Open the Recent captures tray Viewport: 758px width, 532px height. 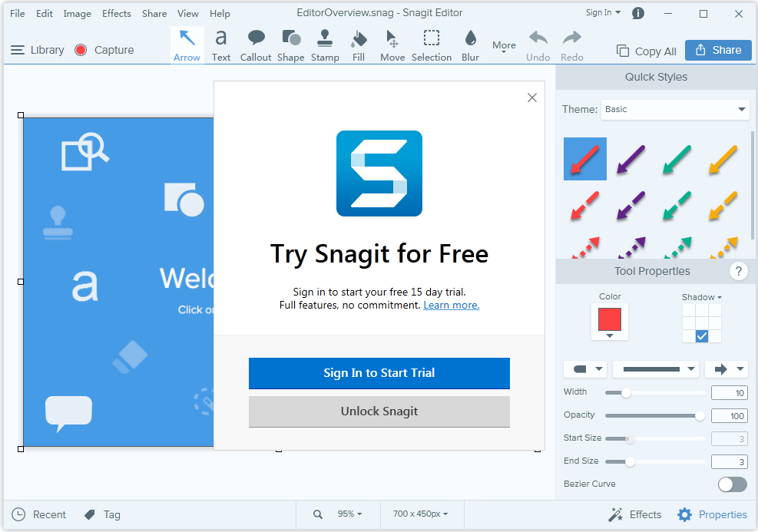[38, 514]
